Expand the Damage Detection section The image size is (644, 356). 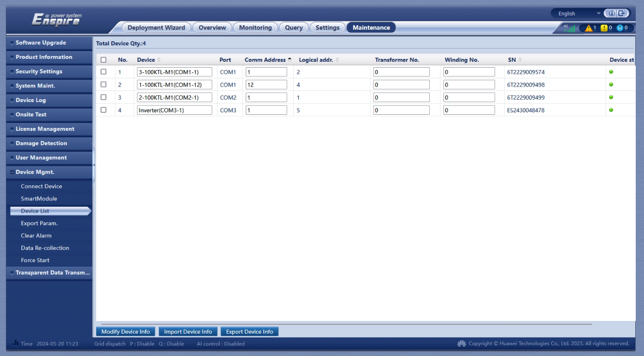click(x=49, y=143)
